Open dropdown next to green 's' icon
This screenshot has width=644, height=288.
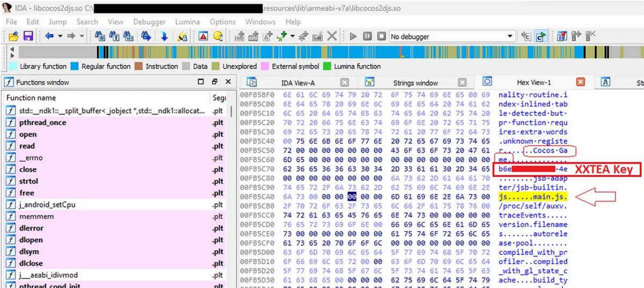click(292, 37)
